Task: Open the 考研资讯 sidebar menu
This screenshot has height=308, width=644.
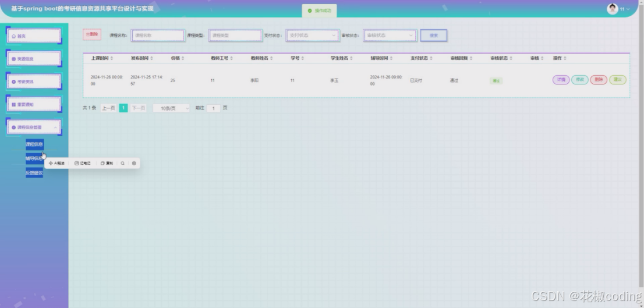Action: tap(34, 82)
